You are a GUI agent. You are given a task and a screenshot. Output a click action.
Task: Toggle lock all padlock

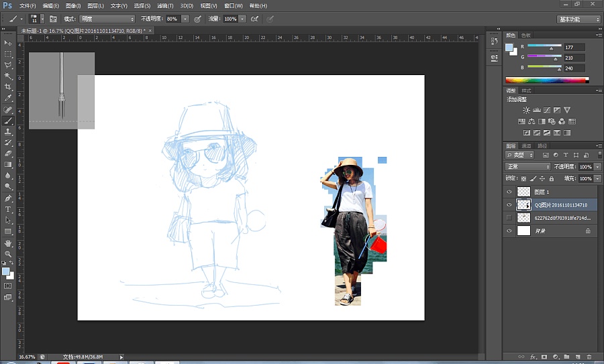pos(552,178)
